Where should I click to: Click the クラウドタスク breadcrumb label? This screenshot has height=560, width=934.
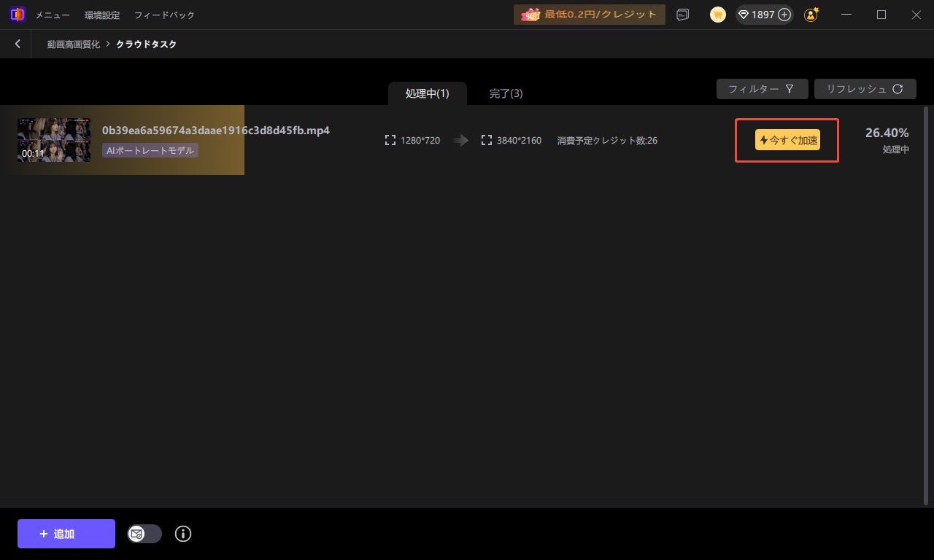(x=146, y=44)
